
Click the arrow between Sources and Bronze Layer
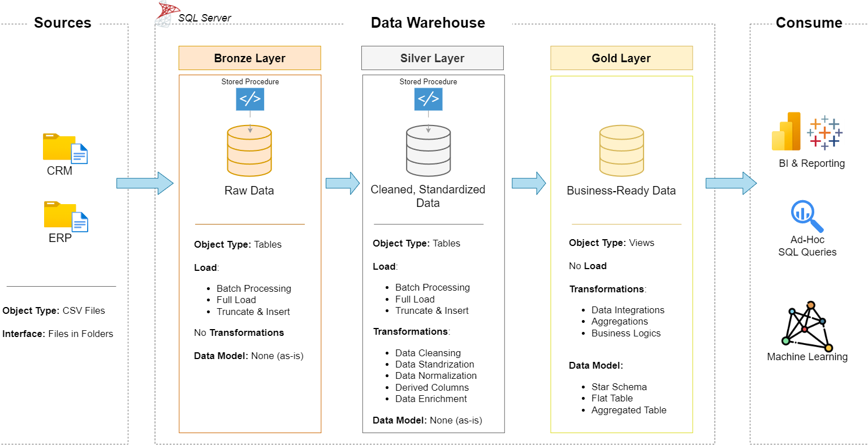(145, 183)
